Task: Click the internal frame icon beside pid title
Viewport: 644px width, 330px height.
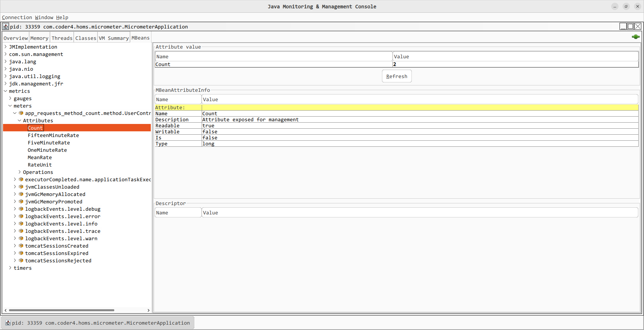Action: pos(6,26)
